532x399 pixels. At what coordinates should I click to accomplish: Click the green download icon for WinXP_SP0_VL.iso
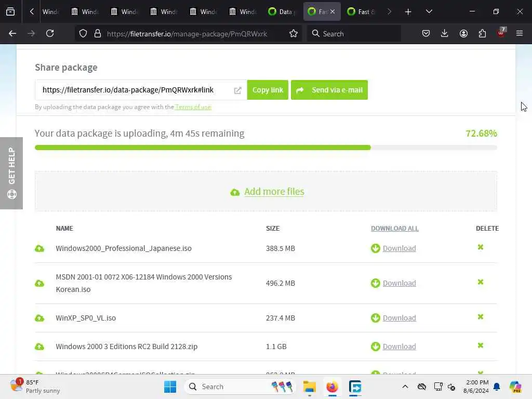(376, 318)
